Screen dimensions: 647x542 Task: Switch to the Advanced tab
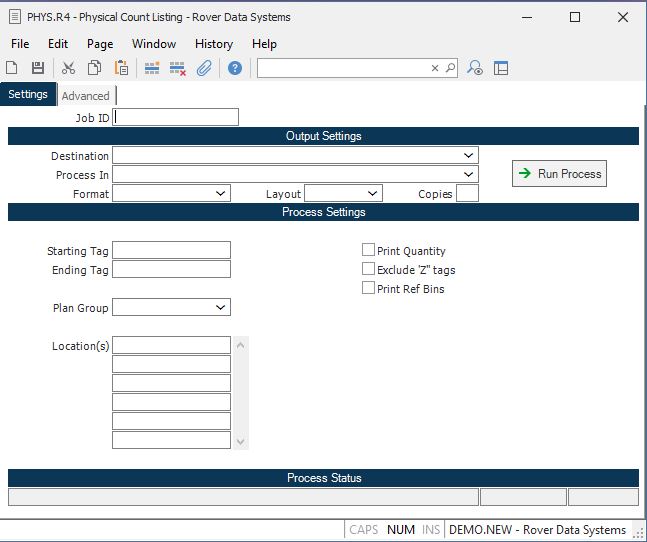86,96
